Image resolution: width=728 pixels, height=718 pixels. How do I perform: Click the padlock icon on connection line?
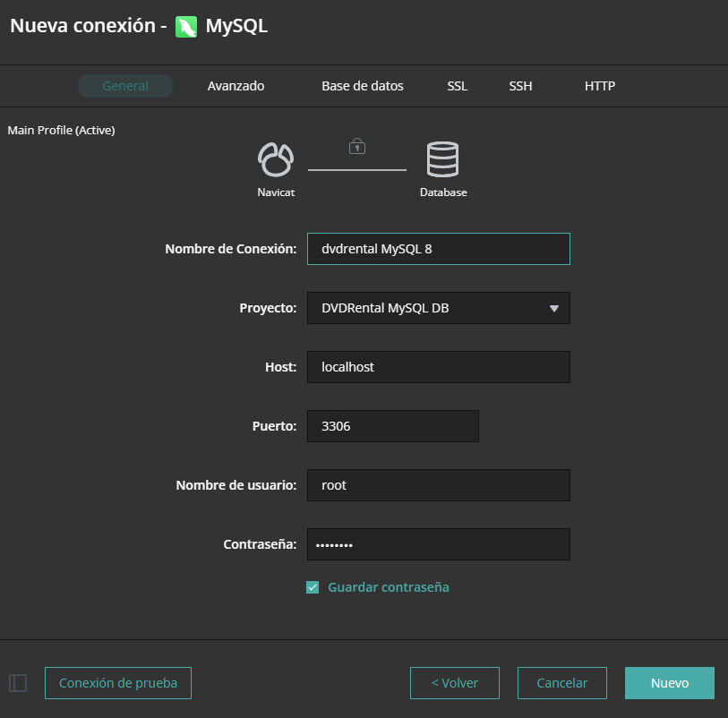pos(357,146)
